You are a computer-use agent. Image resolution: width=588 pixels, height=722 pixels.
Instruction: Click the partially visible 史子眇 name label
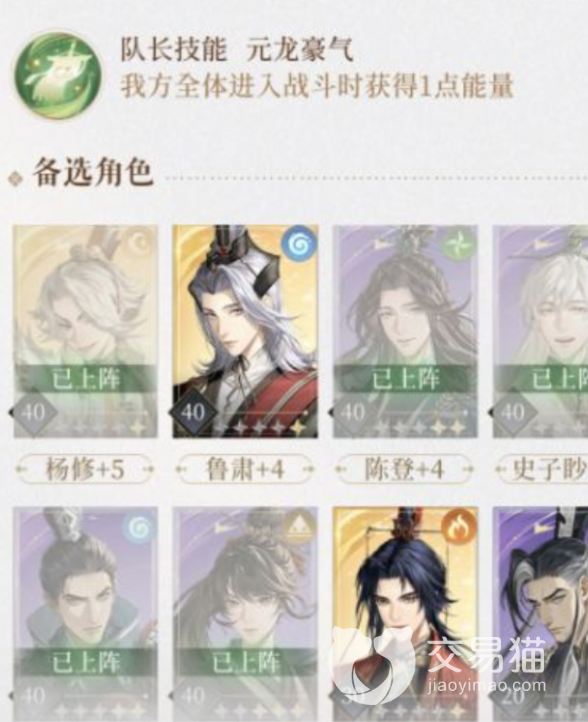[541, 469]
